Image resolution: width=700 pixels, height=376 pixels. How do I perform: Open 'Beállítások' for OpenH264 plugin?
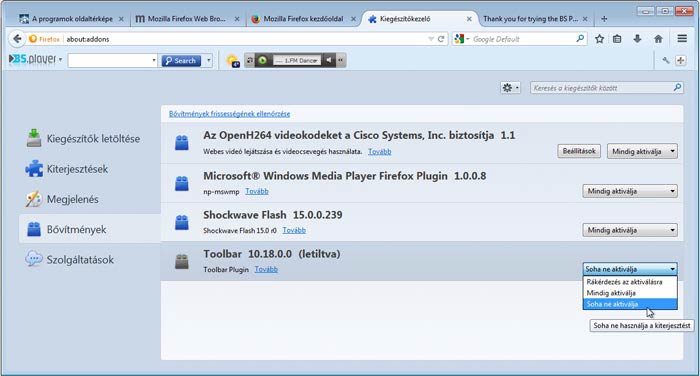point(579,151)
